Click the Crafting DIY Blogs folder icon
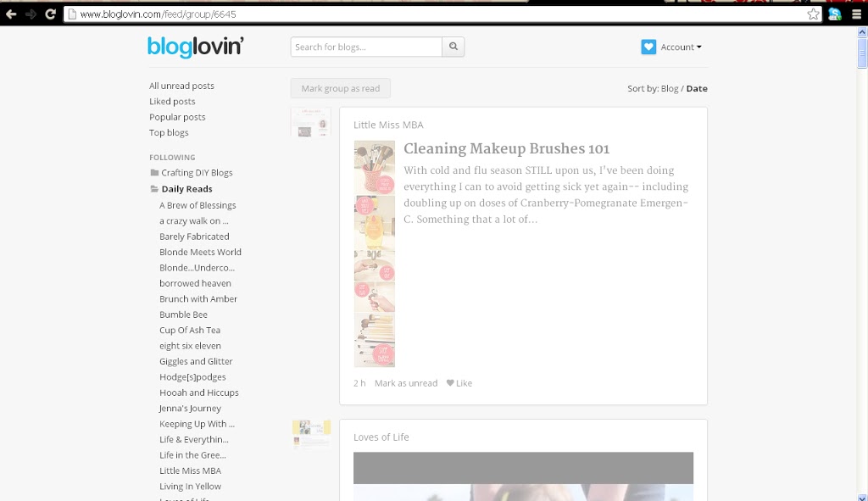Screen dimensions: 868x501 coord(154,173)
